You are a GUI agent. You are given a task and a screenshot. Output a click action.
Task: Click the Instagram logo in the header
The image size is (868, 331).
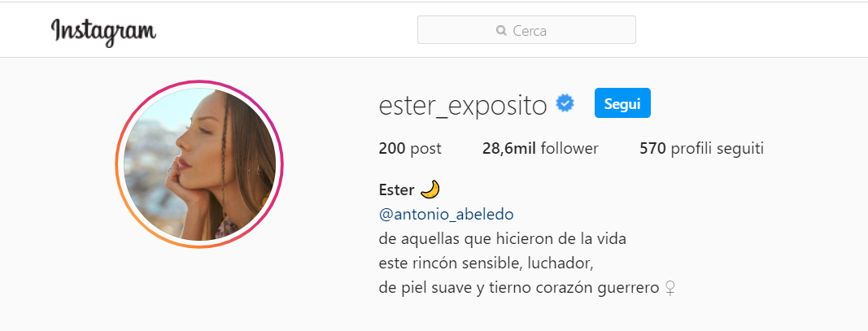click(x=103, y=32)
